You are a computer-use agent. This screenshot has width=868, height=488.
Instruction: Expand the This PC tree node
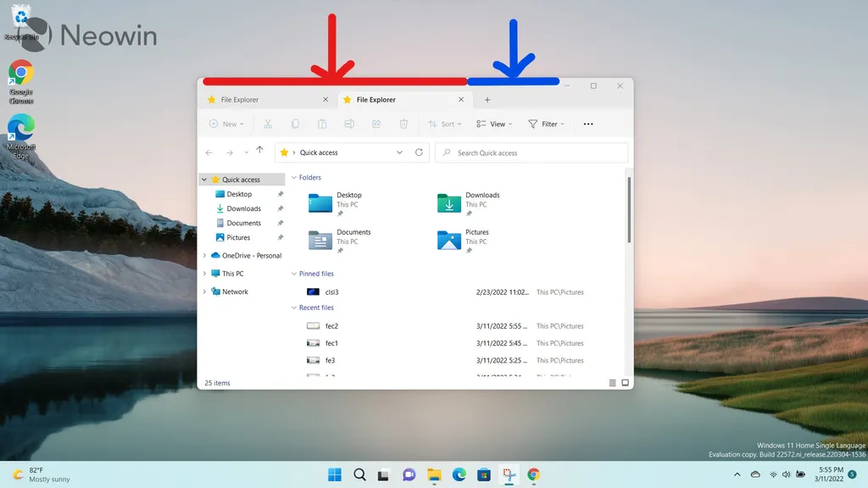(x=204, y=274)
